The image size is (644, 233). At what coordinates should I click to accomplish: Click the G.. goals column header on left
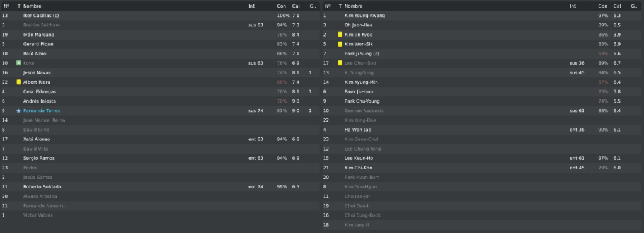[313, 6]
